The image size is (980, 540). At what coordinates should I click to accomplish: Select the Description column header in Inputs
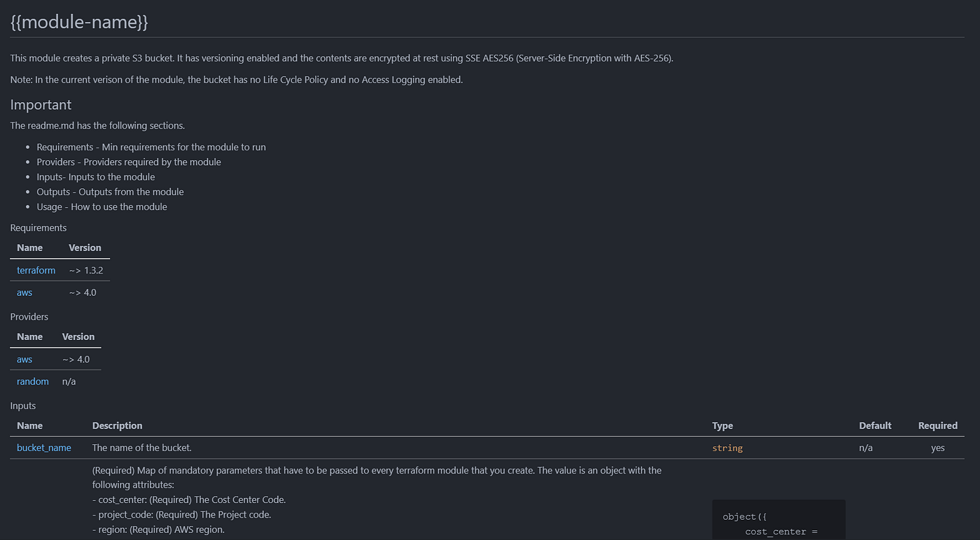(117, 425)
